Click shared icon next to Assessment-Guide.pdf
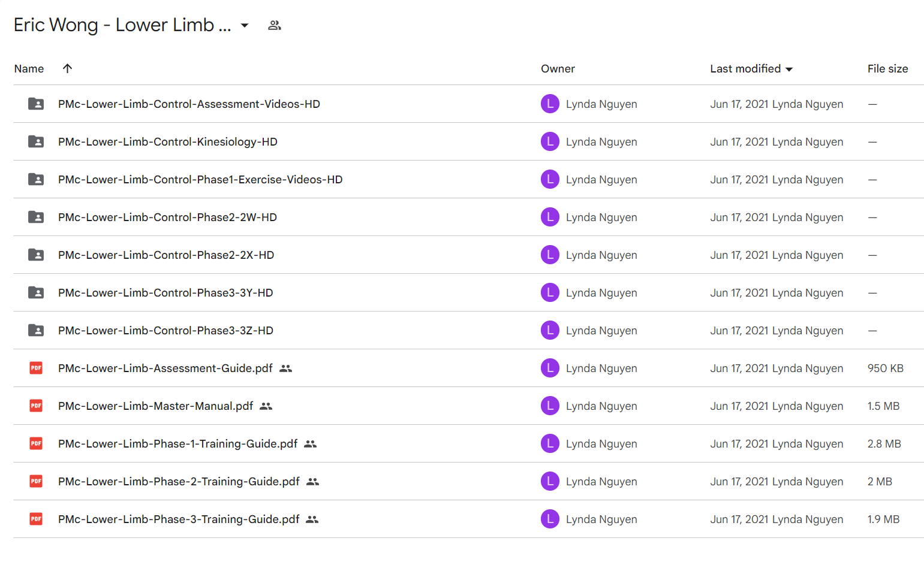The height and width of the screenshot is (565, 924). 286,368
